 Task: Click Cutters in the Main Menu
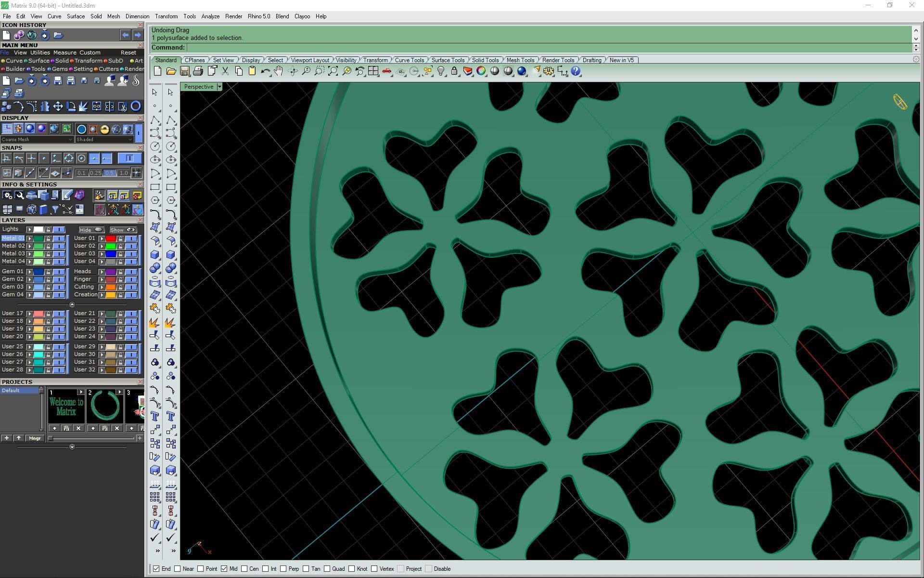(x=108, y=69)
